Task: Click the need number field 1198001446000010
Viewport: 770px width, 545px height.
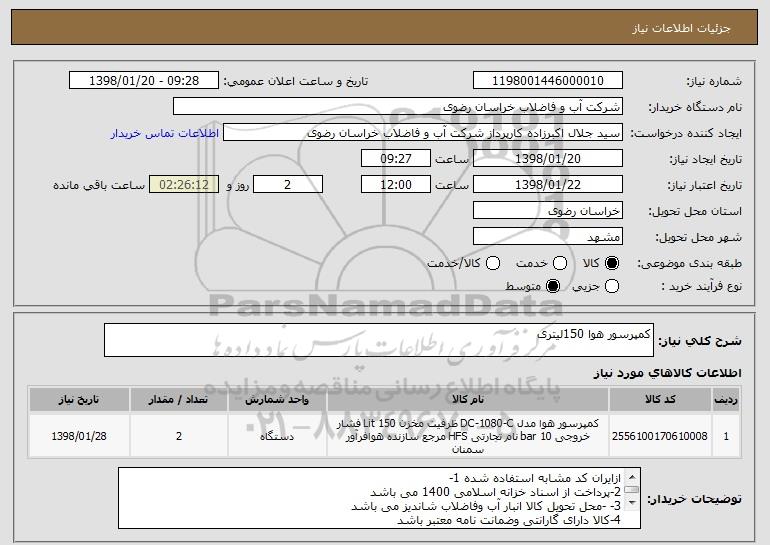Action: click(548, 81)
